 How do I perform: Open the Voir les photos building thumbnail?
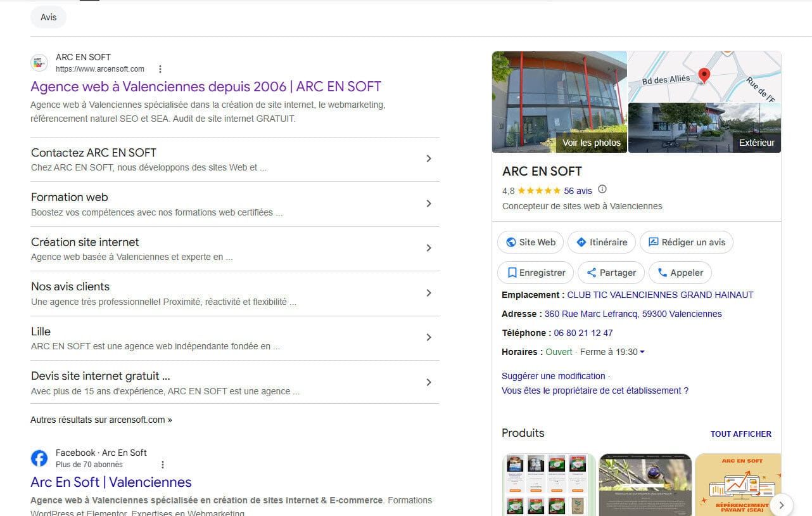[x=559, y=102]
